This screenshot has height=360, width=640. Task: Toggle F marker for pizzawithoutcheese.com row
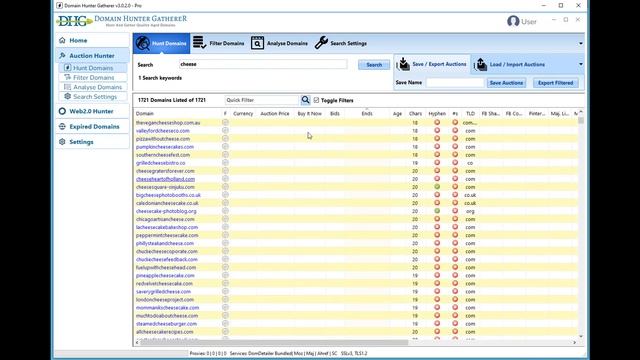pos(225,139)
